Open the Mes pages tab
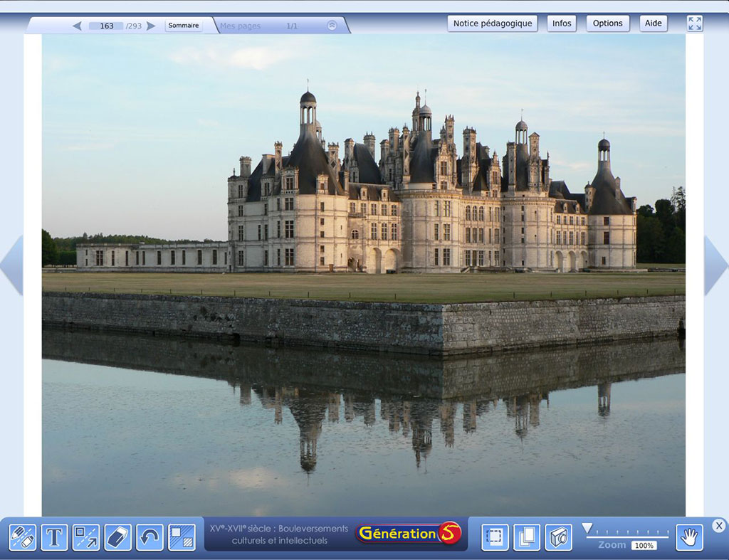 point(241,26)
